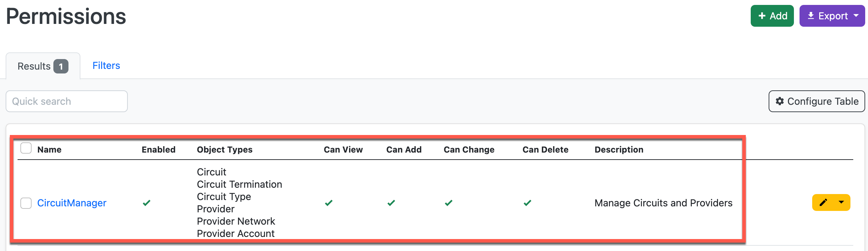The width and height of the screenshot is (868, 251).
Task: Click the Enabled green checkmark for CircuitManager
Action: tap(147, 203)
